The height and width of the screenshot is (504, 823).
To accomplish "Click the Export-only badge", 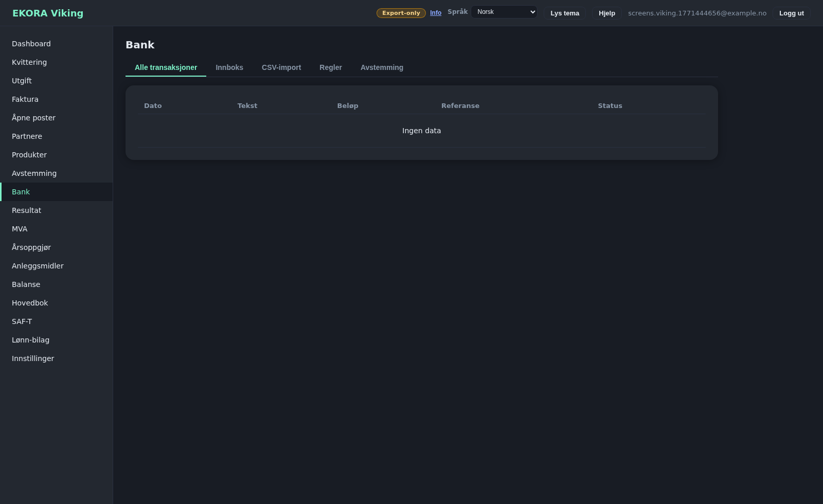I will click(x=401, y=13).
